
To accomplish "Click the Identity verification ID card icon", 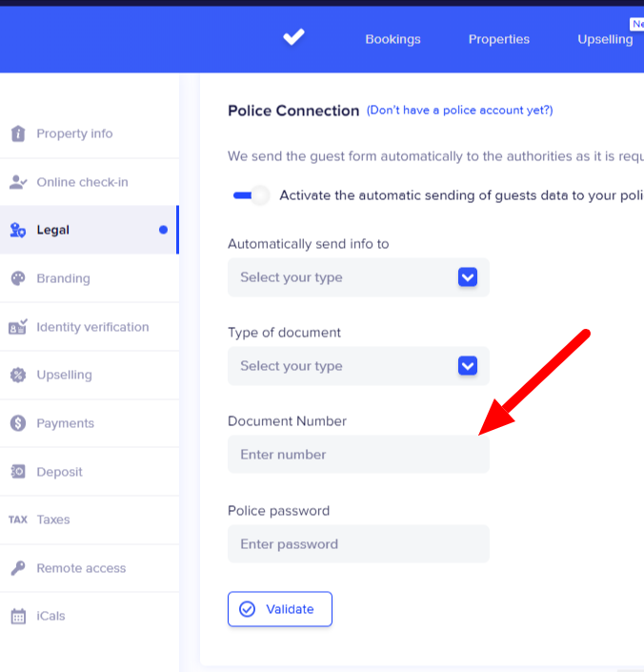I will point(17,327).
